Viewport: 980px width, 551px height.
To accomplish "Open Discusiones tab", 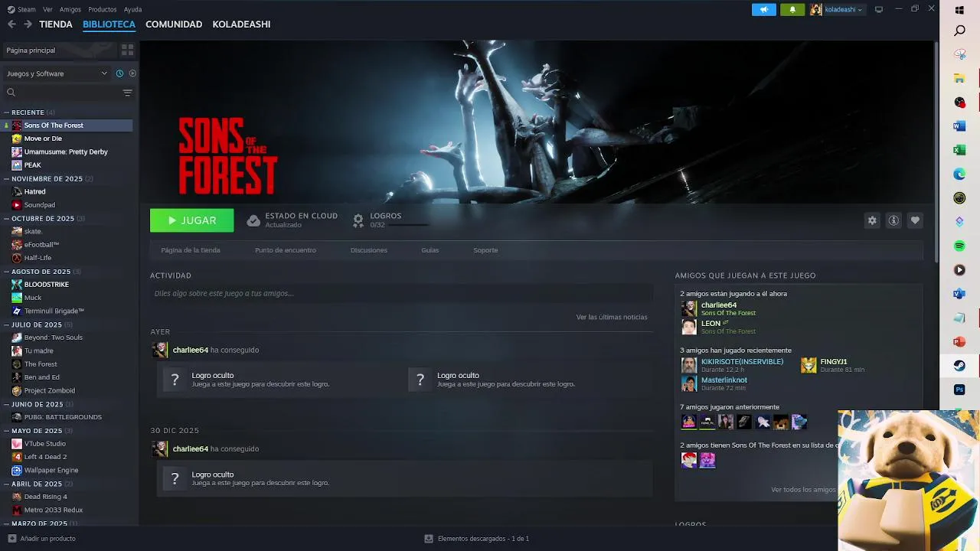I will pyautogui.click(x=369, y=250).
